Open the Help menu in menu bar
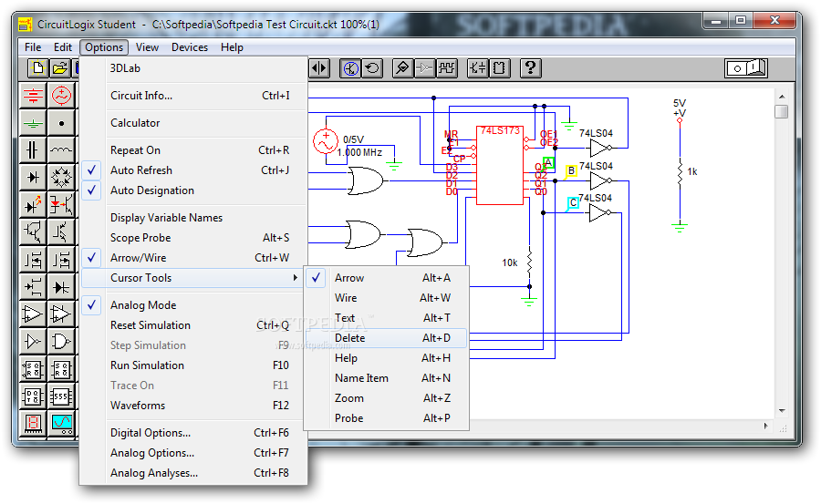This screenshot has width=821, height=504. (232, 47)
